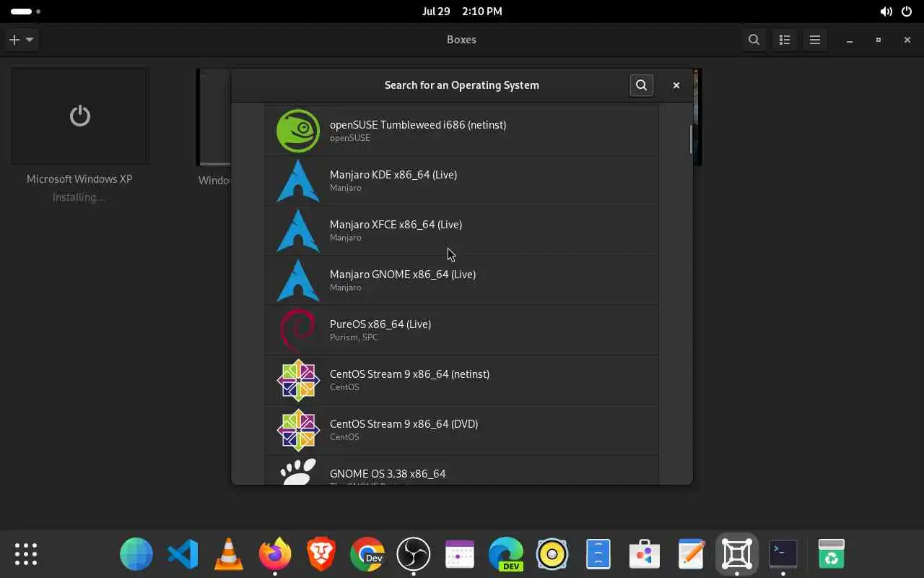Open the power system menu
924x578 pixels.
907,12
